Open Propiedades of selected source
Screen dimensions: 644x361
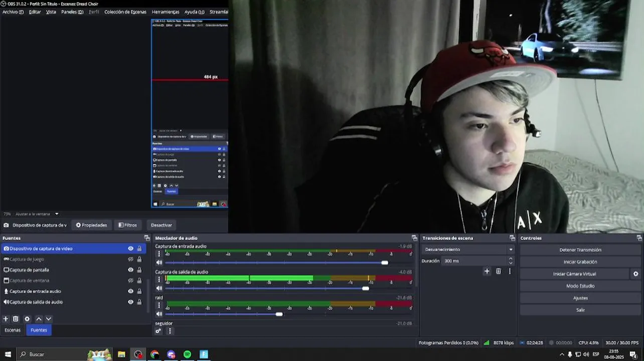pyautogui.click(x=91, y=225)
